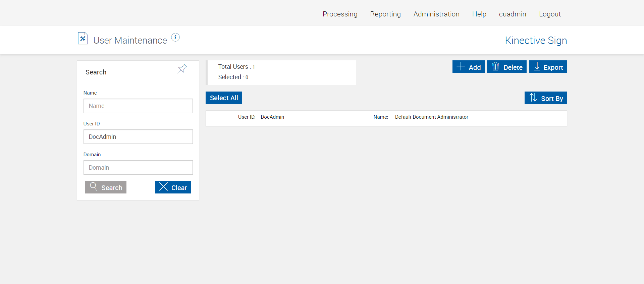This screenshot has width=644, height=284.
Task: Open the Sort By options
Action: [546, 98]
